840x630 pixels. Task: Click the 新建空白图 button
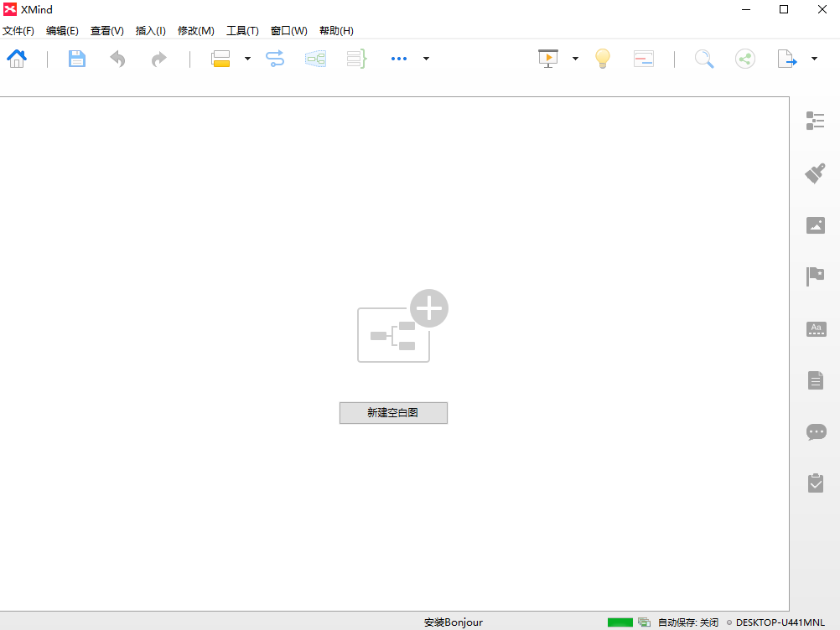pos(393,413)
